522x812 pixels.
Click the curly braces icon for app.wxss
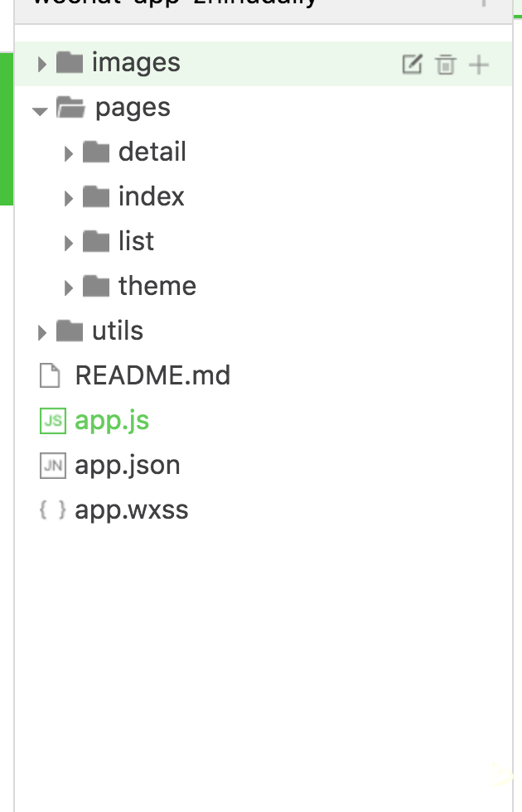point(52,510)
